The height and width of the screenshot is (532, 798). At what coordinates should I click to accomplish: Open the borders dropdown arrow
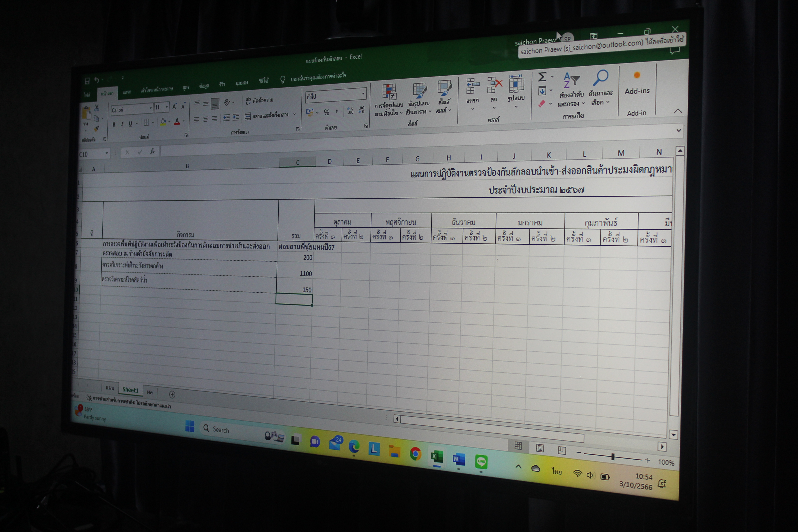coord(153,123)
